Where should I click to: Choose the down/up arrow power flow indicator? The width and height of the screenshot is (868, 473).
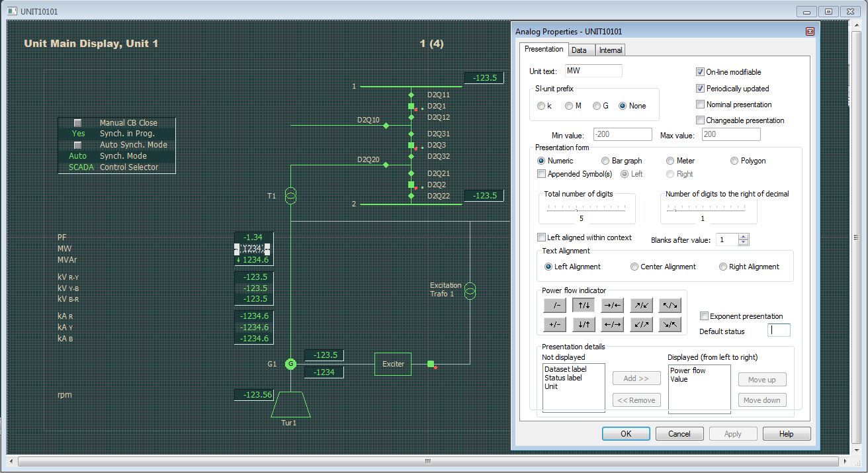pos(584,325)
